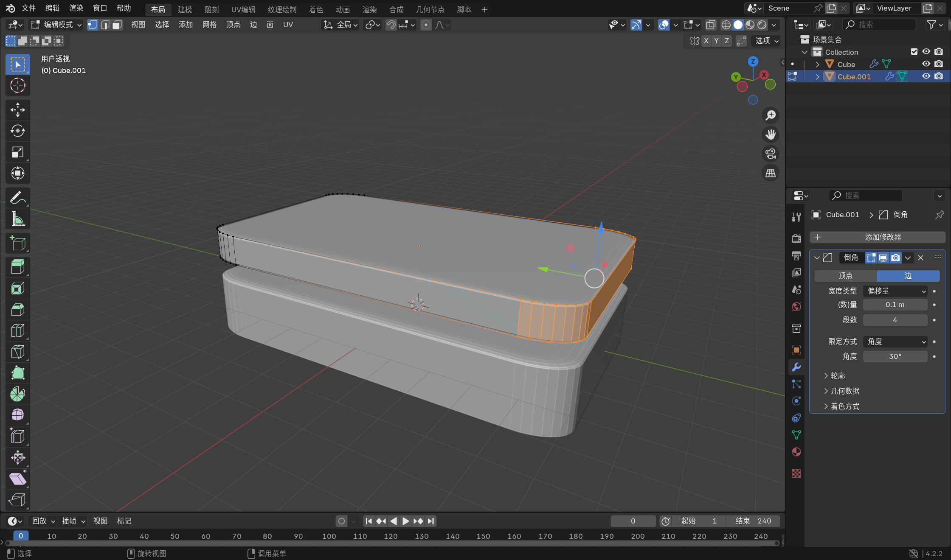Choose the Annotate pencil tool

[x=17, y=198]
